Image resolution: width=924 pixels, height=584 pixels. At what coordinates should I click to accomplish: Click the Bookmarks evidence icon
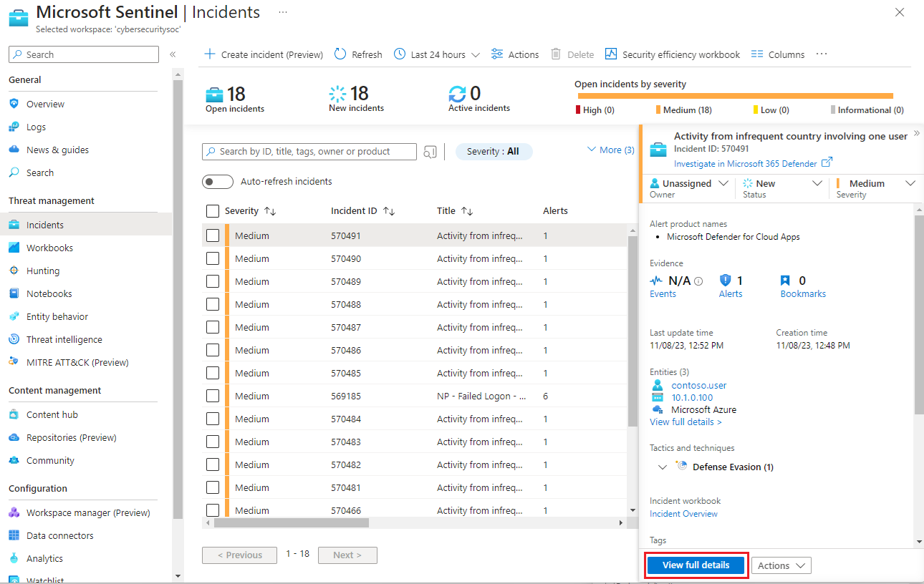[x=786, y=281]
